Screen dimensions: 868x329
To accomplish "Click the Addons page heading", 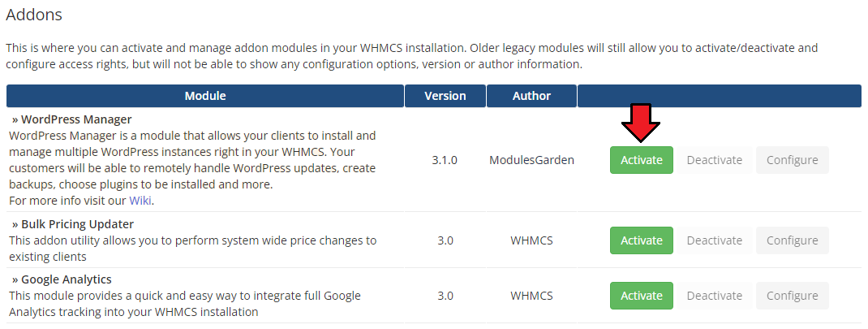I will click(34, 15).
